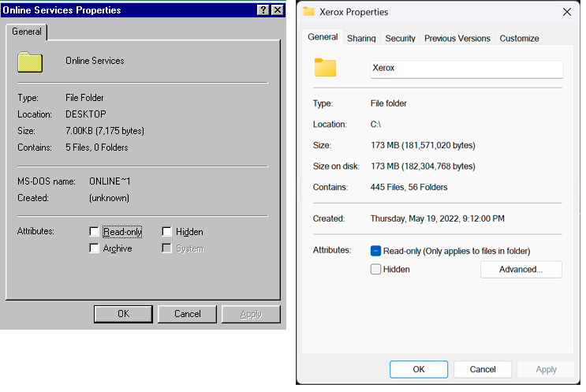Click the large folder icon in Xerox Properties

point(325,68)
